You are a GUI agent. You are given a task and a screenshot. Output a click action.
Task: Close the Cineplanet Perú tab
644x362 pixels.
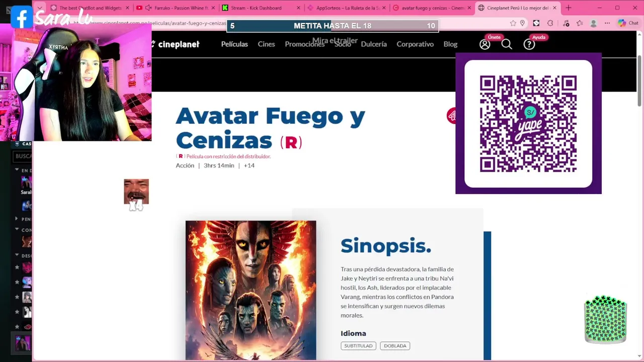[x=554, y=8]
